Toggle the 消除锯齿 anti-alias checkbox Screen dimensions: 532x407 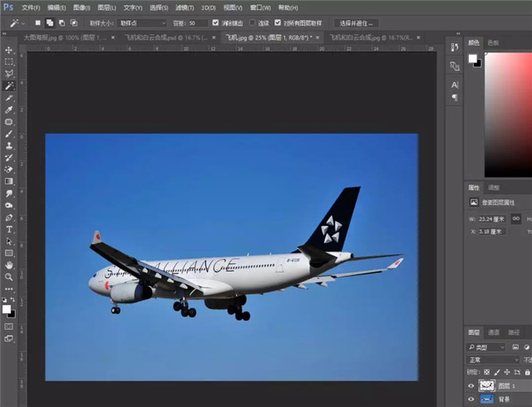216,23
